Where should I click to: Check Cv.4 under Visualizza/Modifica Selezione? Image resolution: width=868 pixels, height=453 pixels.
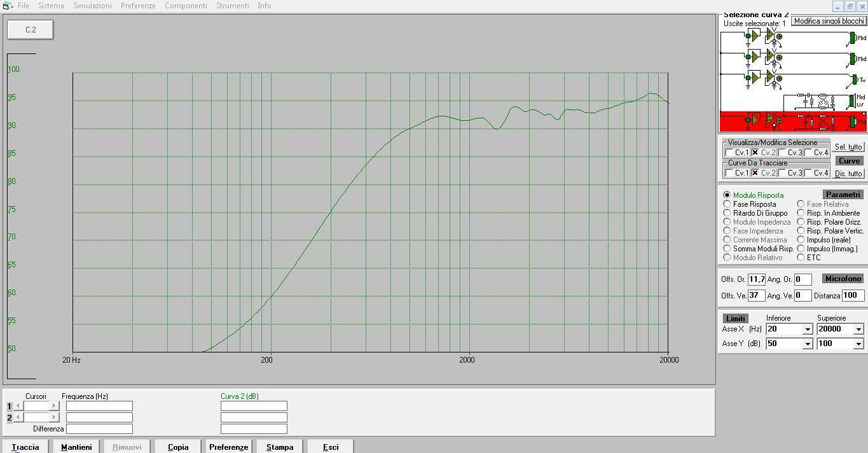808,153
